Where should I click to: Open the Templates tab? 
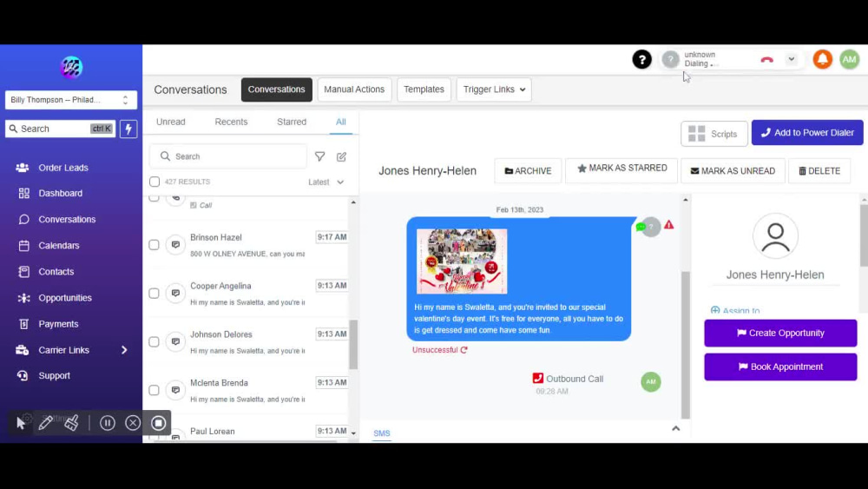tap(424, 89)
